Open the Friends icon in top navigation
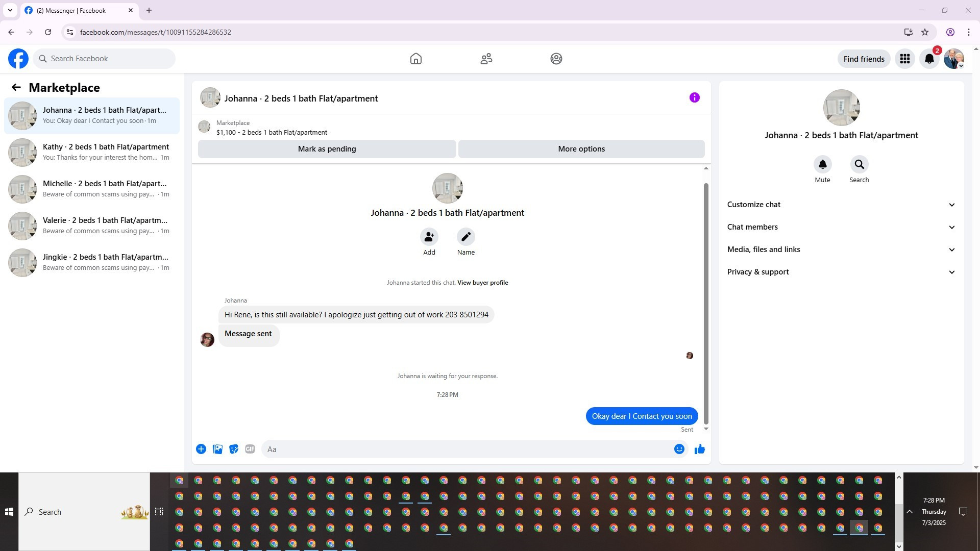The image size is (980, 551). pos(486,59)
